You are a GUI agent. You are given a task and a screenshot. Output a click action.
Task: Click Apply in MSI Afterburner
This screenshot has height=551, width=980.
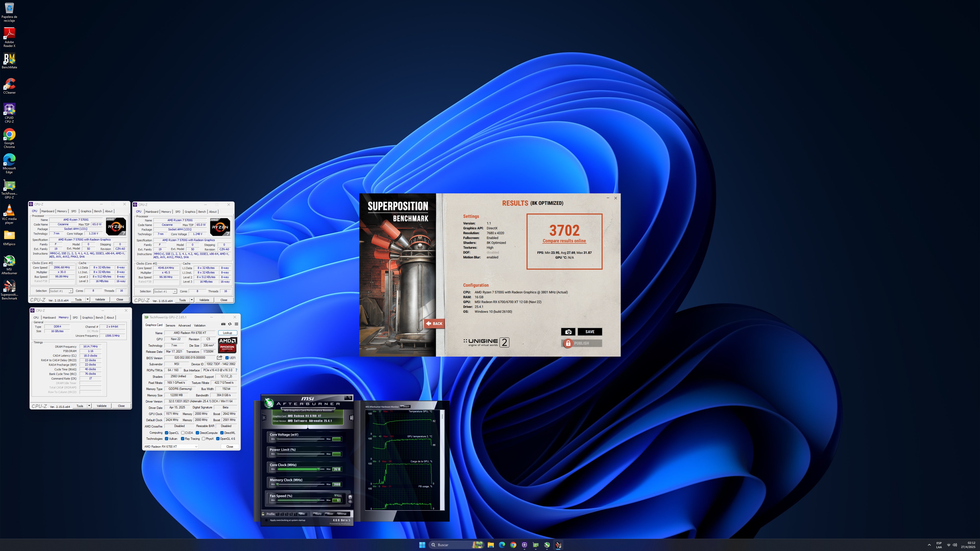click(x=318, y=514)
